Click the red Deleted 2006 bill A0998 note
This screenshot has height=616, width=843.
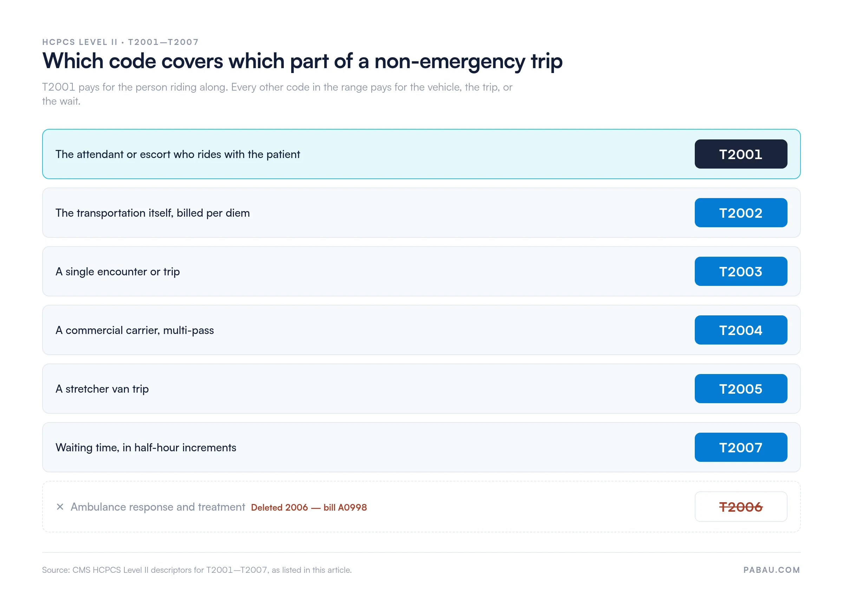[x=309, y=507]
